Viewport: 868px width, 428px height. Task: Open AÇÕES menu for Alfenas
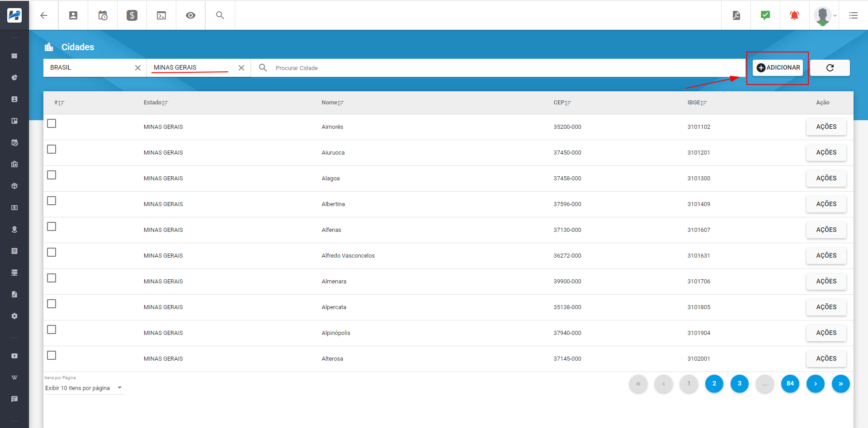click(826, 230)
